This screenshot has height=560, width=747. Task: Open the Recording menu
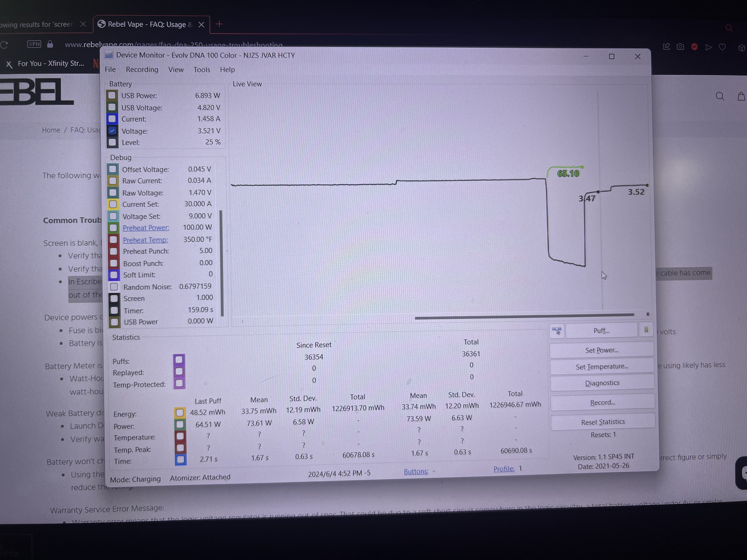[x=142, y=69]
